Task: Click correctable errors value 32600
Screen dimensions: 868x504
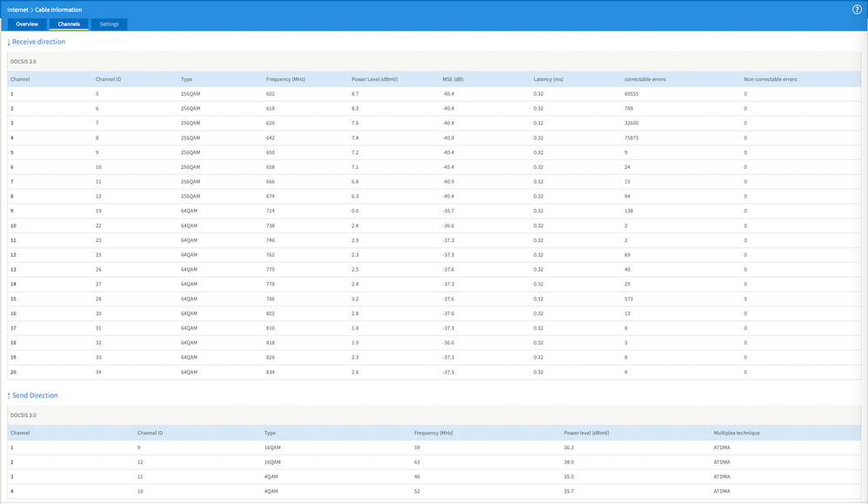Action: (x=631, y=123)
